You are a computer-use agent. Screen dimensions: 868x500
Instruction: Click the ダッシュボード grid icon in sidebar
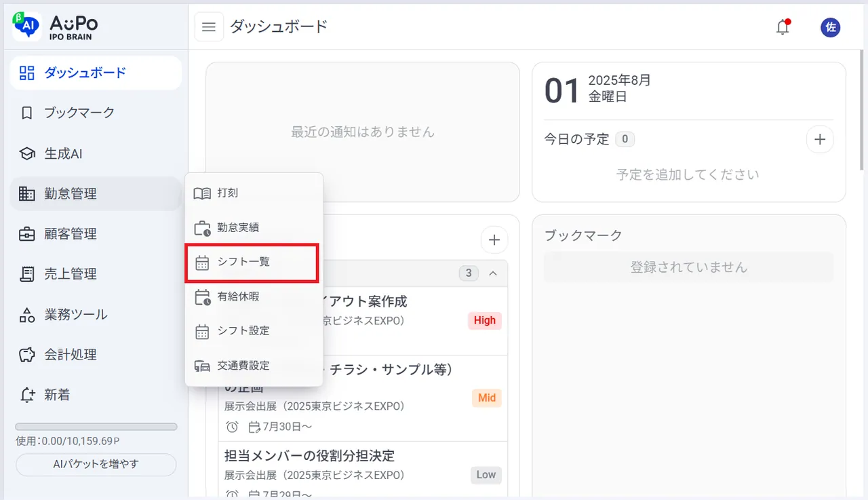coord(26,73)
